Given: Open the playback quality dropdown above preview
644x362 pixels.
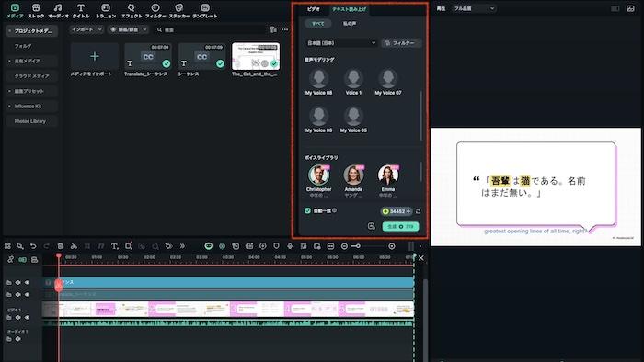Looking at the screenshot, I should pyautogui.click(x=474, y=8).
